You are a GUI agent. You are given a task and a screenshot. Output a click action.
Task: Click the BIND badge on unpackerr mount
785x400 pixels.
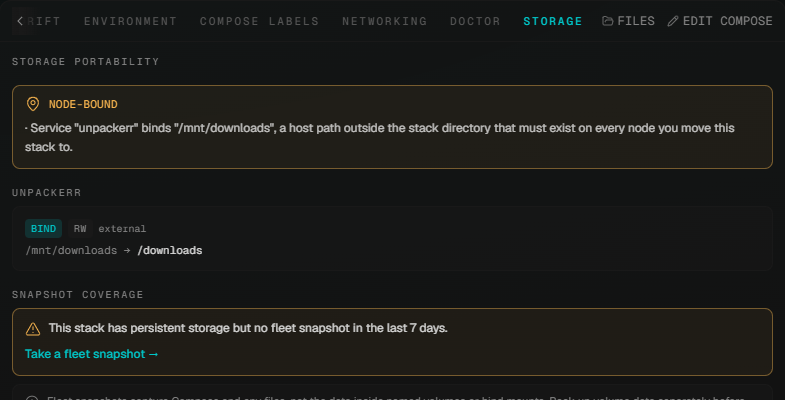coord(44,229)
